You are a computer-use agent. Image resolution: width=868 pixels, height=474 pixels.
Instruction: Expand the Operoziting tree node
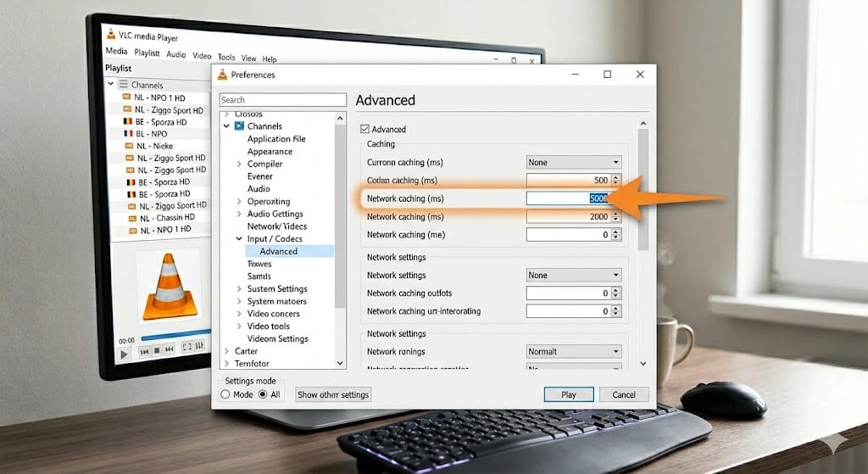(x=239, y=202)
